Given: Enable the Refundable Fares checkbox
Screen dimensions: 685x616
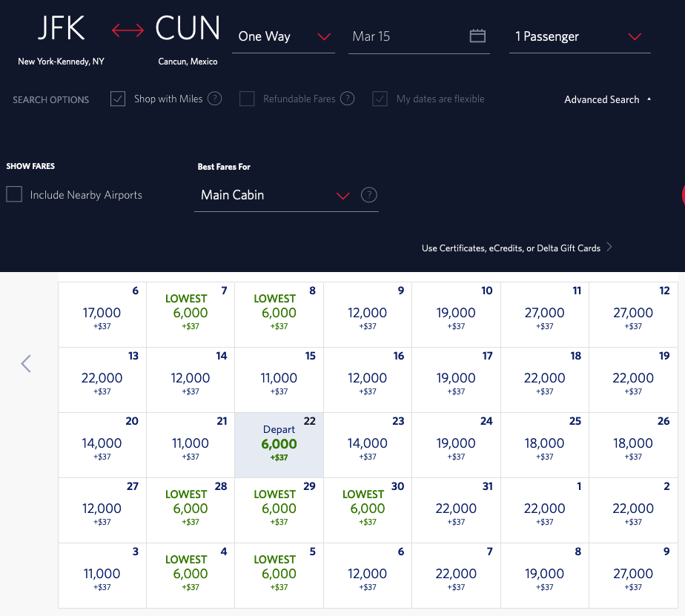Looking at the screenshot, I should pyautogui.click(x=247, y=99).
